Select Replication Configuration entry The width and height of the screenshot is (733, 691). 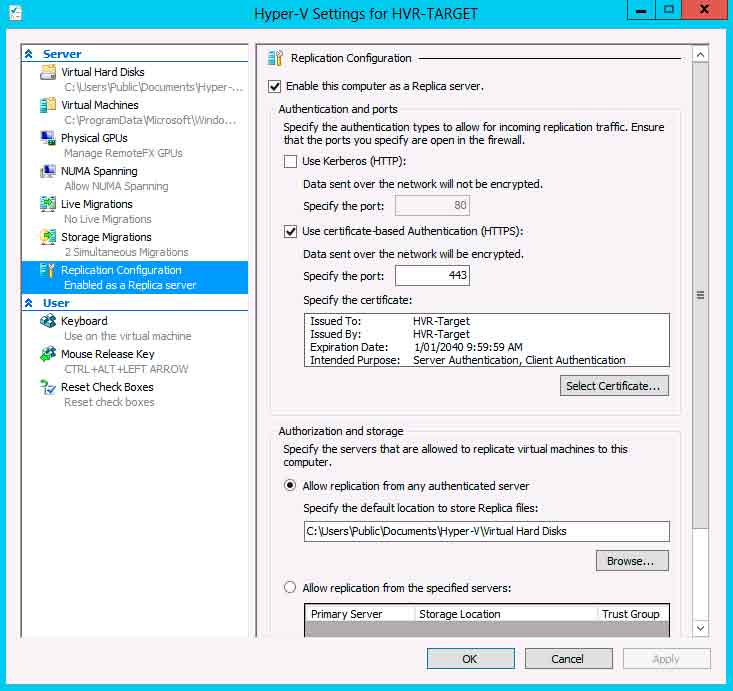135,278
